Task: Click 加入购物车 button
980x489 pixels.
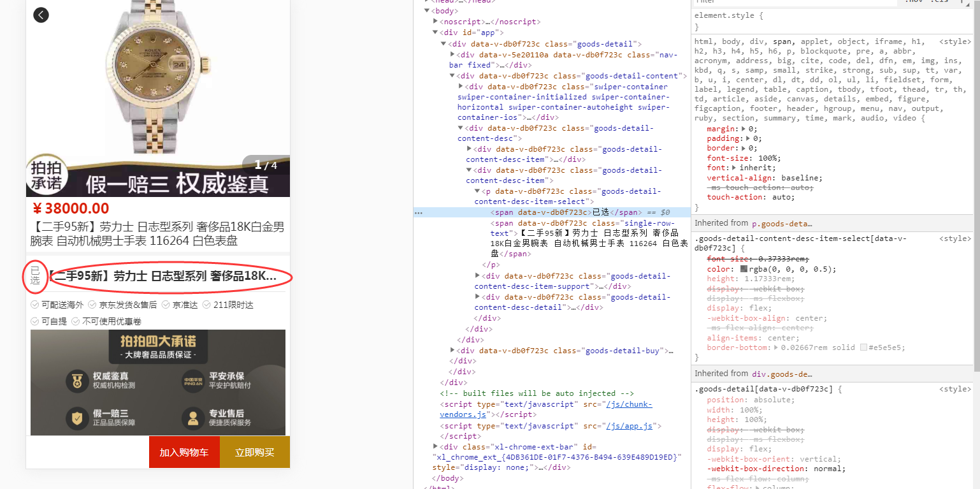Action: (184, 452)
